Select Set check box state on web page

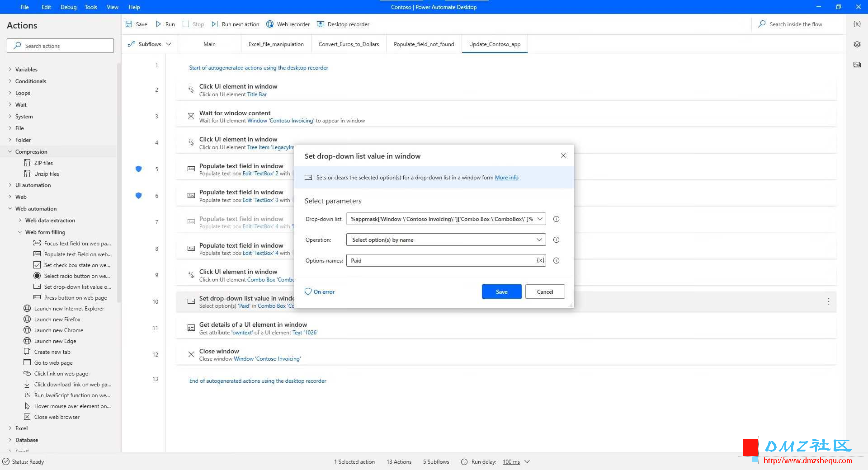point(77,265)
